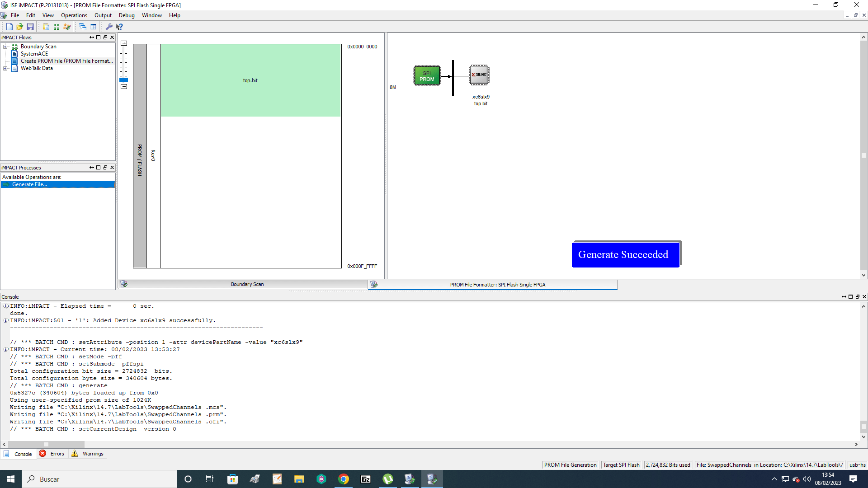
Task: Open a project with the folder icon
Action: pyautogui.click(x=19, y=27)
